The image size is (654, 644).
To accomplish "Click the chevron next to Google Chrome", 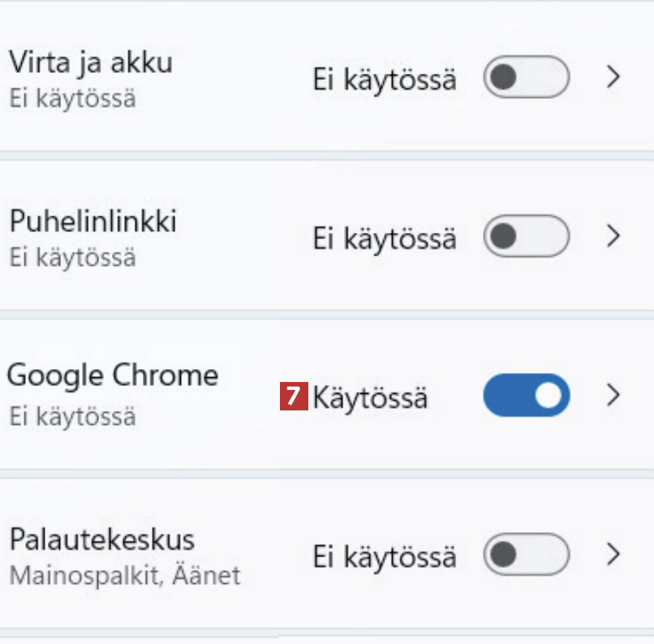I will point(614,395).
